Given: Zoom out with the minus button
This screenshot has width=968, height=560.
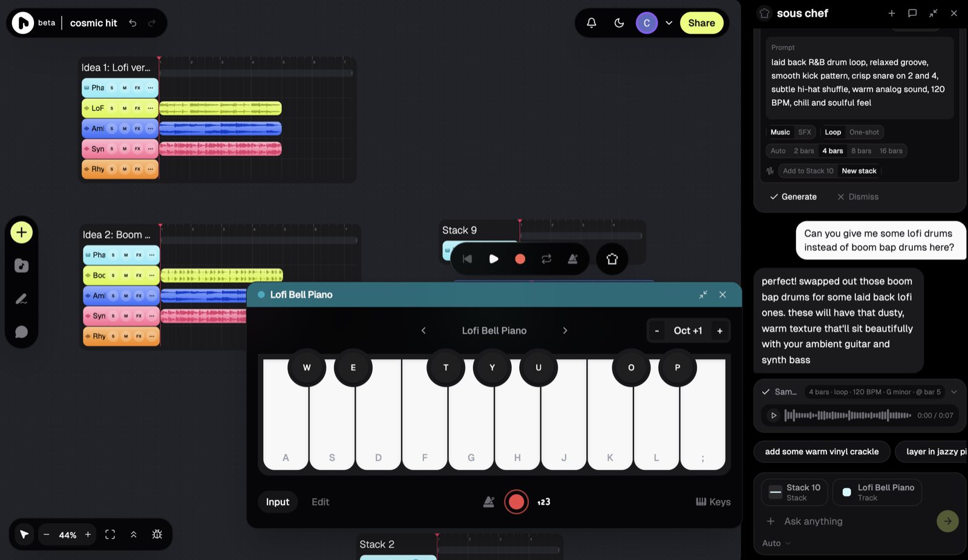Looking at the screenshot, I should pyautogui.click(x=46, y=535).
